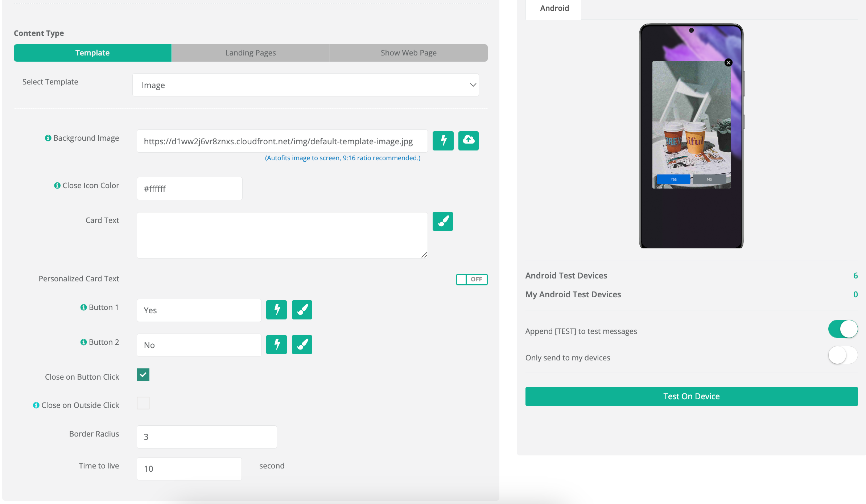Click the preview popup's close X icon
The image size is (866, 504).
pyautogui.click(x=728, y=63)
